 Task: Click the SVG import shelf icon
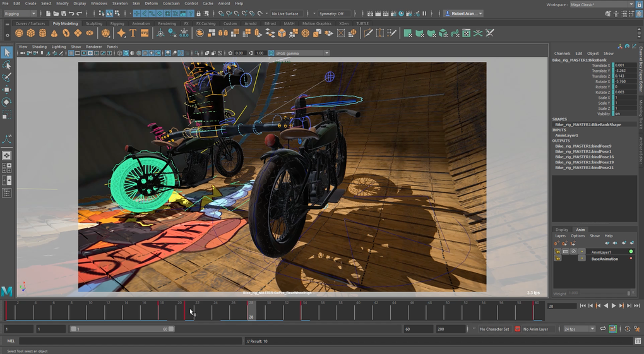click(x=145, y=33)
